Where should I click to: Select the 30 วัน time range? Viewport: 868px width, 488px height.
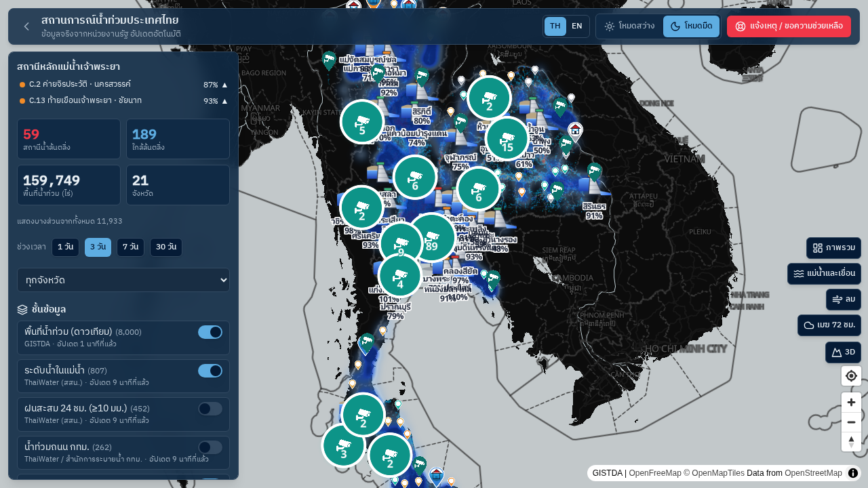(166, 247)
